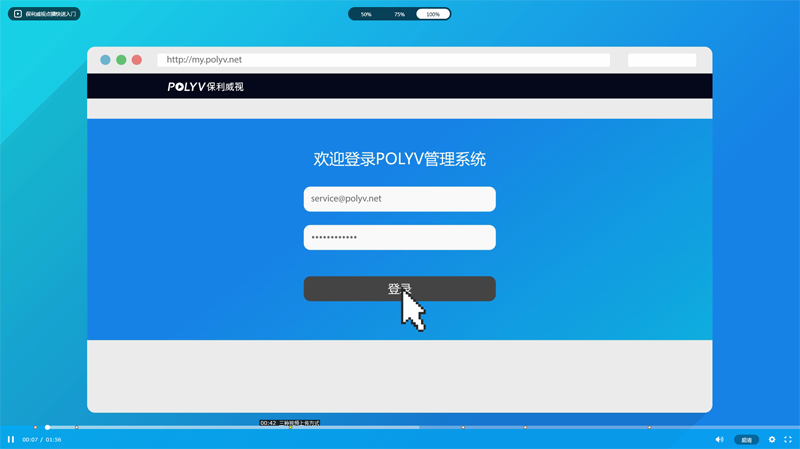Screen dimensions: 800x449
Task: Click the green browser window dot
Action: (121, 60)
